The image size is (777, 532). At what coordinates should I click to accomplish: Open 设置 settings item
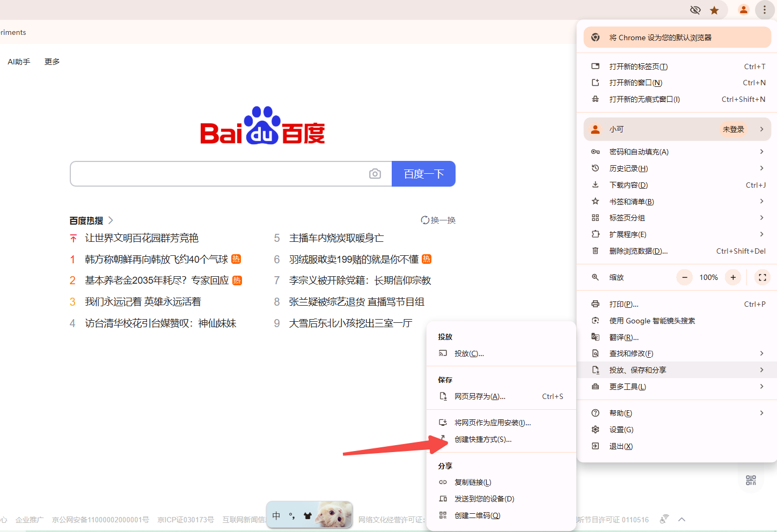(x=677, y=430)
